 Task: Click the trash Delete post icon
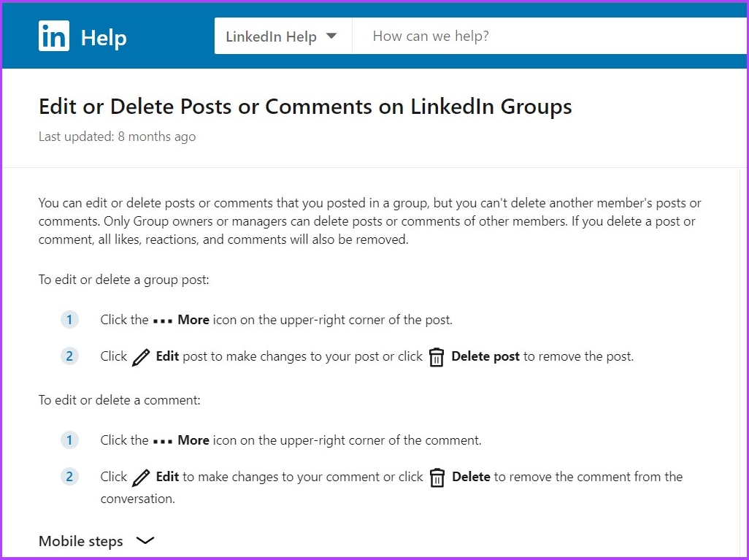point(436,357)
